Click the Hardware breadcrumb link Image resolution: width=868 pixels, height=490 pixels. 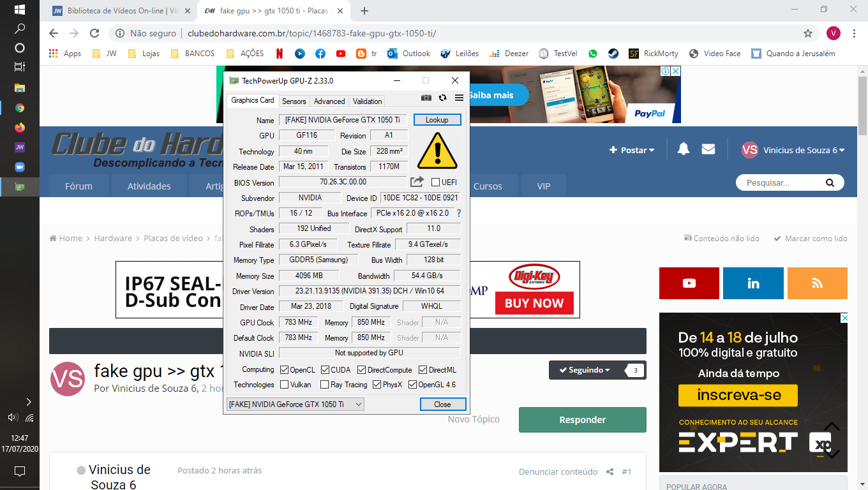click(x=113, y=238)
